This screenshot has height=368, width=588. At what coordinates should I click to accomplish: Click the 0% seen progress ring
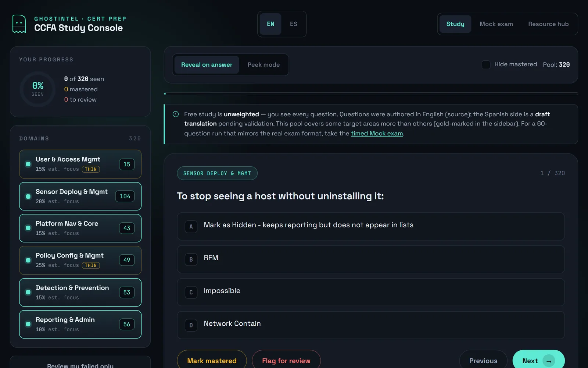(x=37, y=89)
